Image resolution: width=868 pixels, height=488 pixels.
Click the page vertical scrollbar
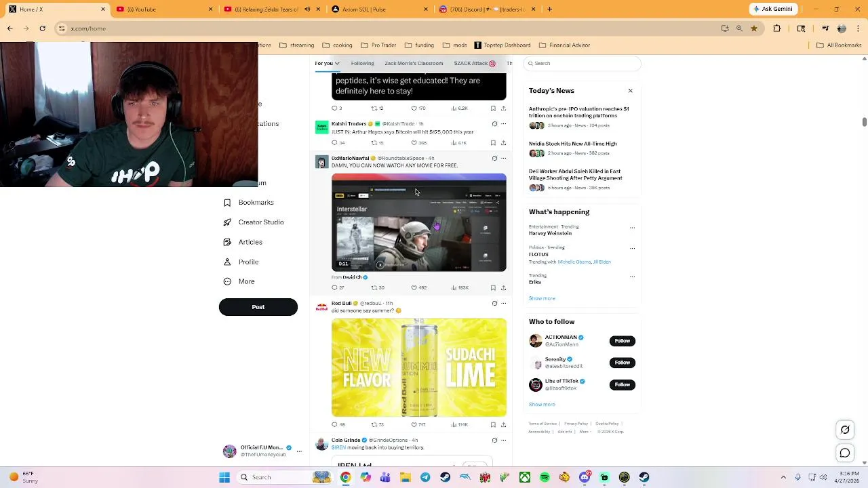click(x=864, y=122)
